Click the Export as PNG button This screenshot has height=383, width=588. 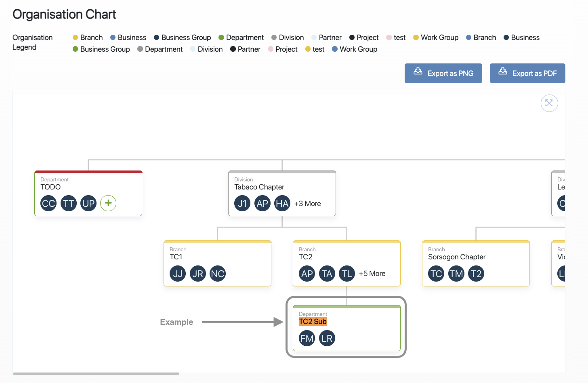(443, 73)
